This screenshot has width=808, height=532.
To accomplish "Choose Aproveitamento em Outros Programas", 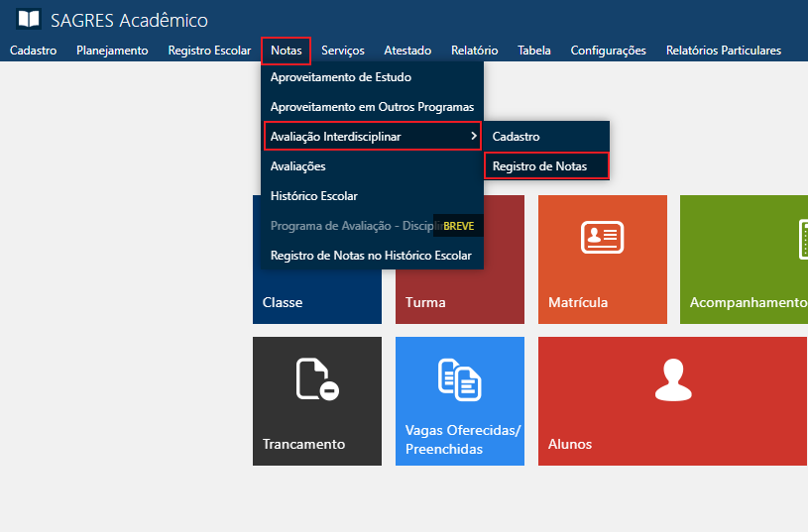I will coord(372,107).
